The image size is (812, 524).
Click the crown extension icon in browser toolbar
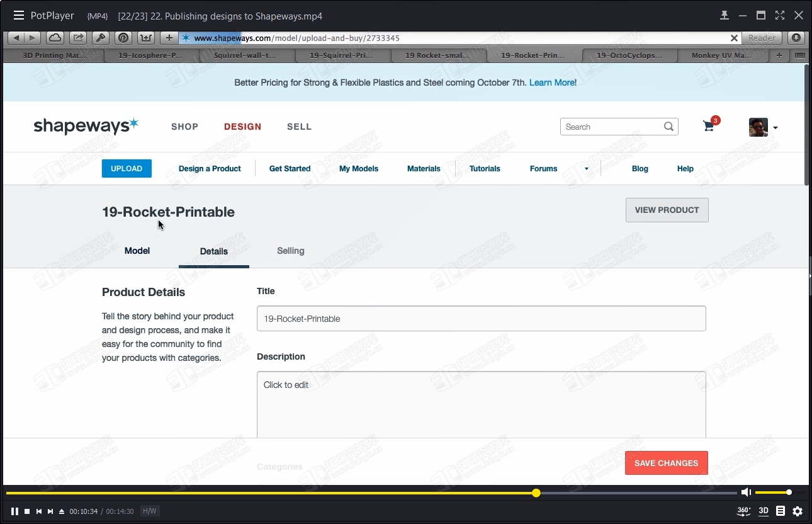tap(146, 38)
